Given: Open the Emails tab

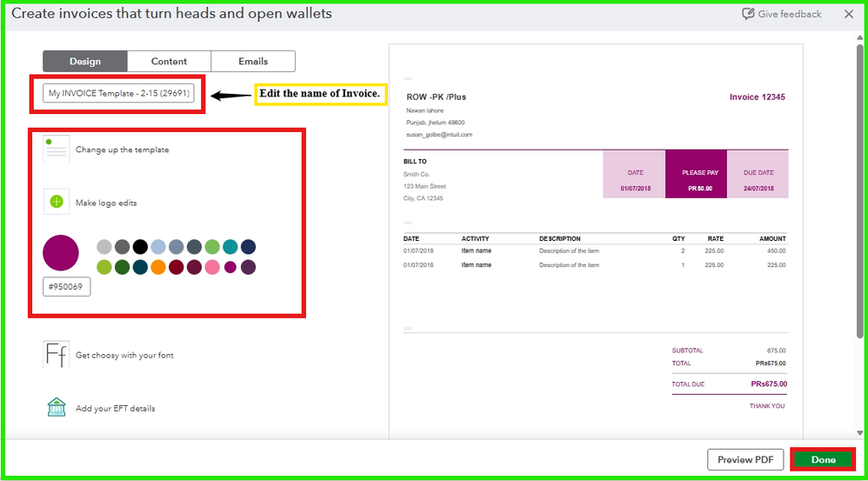Looking at the screenshot, I should point(253,62).
